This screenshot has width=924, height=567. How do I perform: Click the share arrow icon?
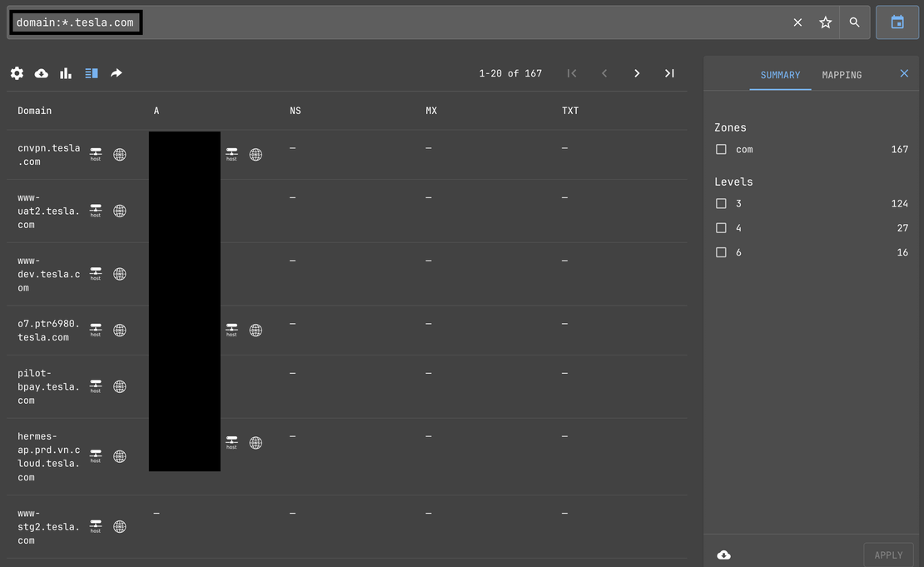pos(117,73)
